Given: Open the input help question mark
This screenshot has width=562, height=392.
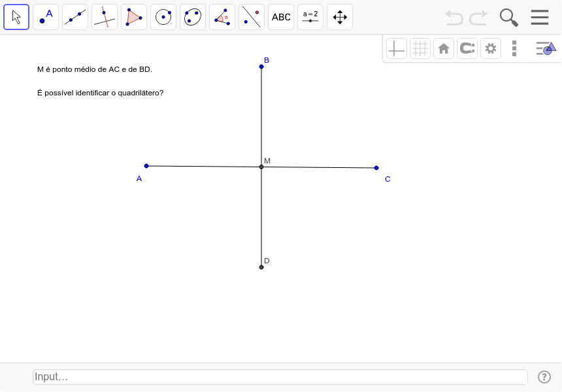Looking at the screenshot, I should (544, 377).
